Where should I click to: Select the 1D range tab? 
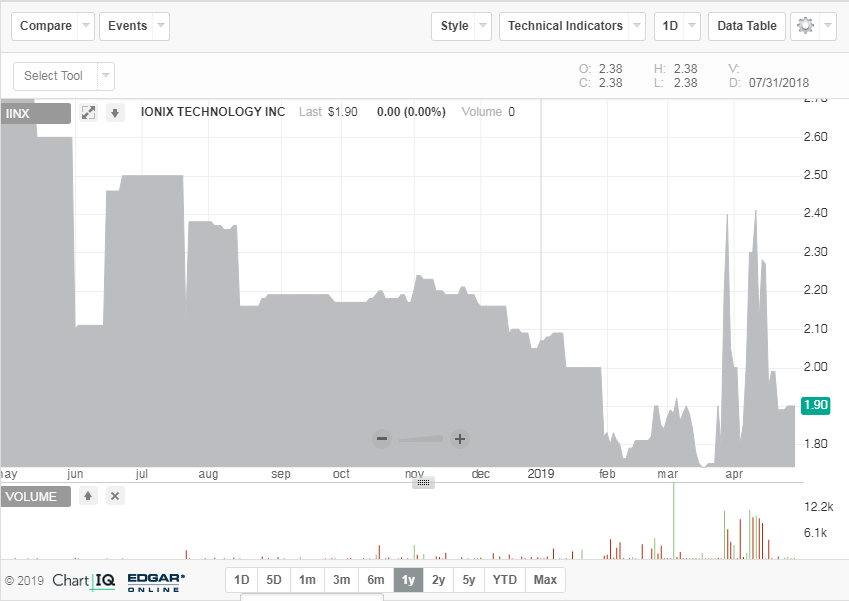[241, 580]
